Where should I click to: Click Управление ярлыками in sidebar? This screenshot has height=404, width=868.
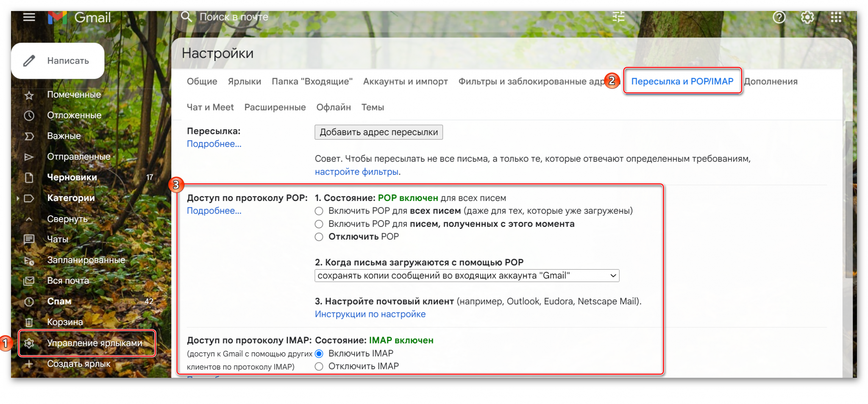click(x=95, y=343)
